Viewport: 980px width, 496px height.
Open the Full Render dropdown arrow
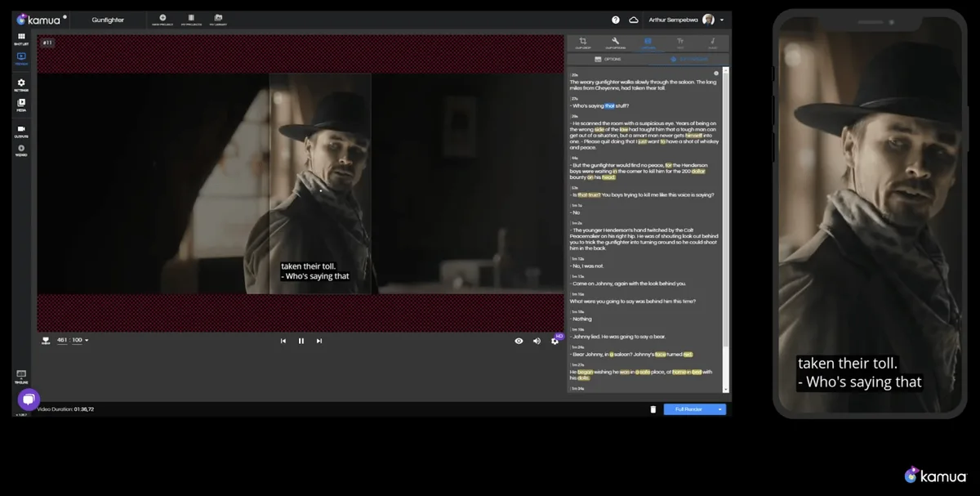720,409
